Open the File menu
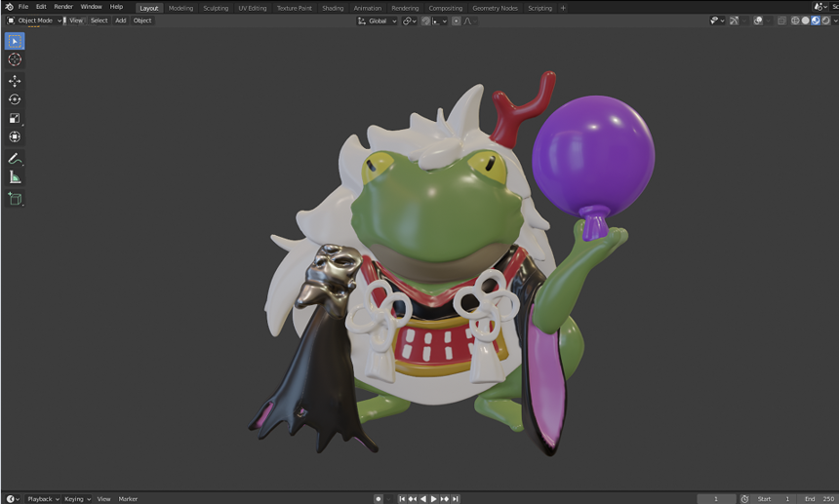The height and width of the screenshot is (504, 839). tap(23, 7)
